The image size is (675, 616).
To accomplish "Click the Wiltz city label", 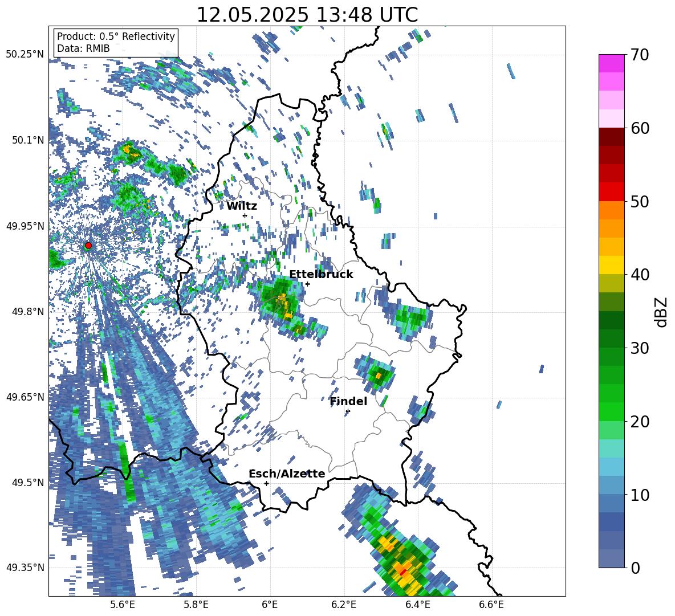I will [242, 206].
